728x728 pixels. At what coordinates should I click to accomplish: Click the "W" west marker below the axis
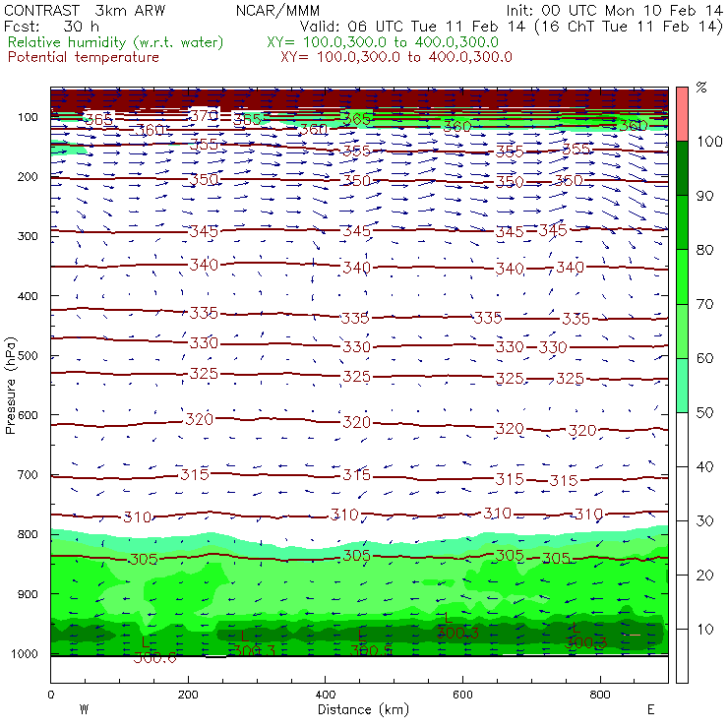(x=84, y=709)
